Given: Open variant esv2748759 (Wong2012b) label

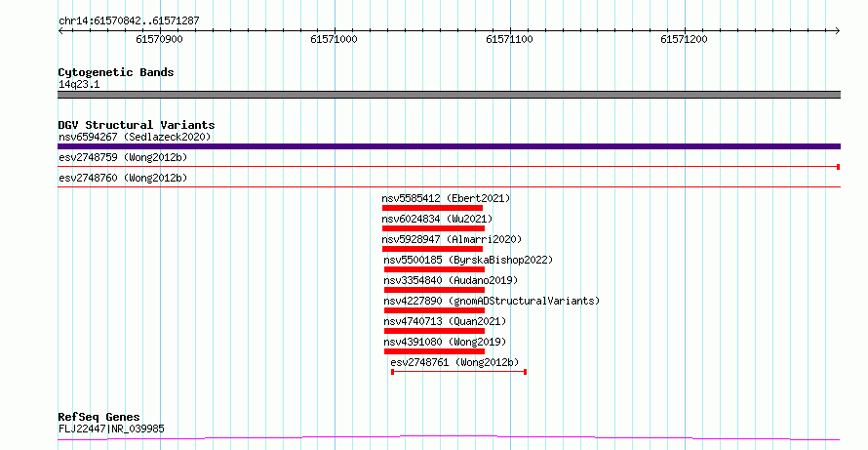Looking at the screenshot, I should [x=123, y=157].
